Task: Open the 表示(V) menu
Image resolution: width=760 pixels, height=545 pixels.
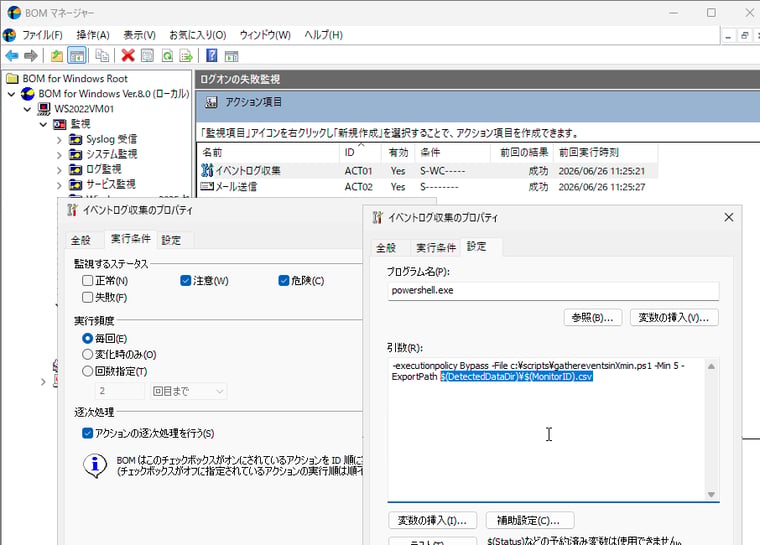Action: pos(139,35)
